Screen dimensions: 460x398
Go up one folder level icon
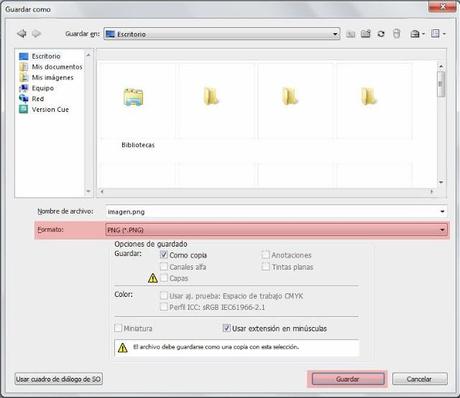pyautogui.click(x=350, y=34)
